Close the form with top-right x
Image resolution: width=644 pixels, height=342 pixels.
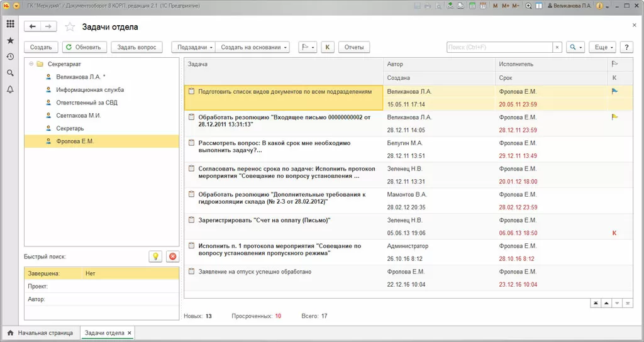coord(634,25)
